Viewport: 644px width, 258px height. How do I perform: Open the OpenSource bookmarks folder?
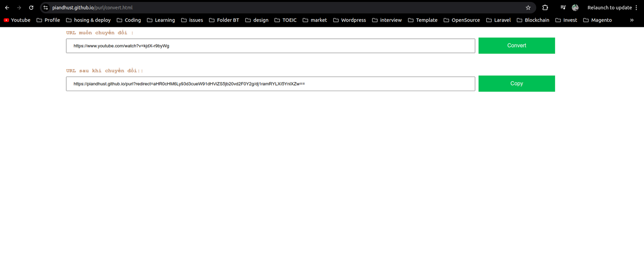[462, 20]
